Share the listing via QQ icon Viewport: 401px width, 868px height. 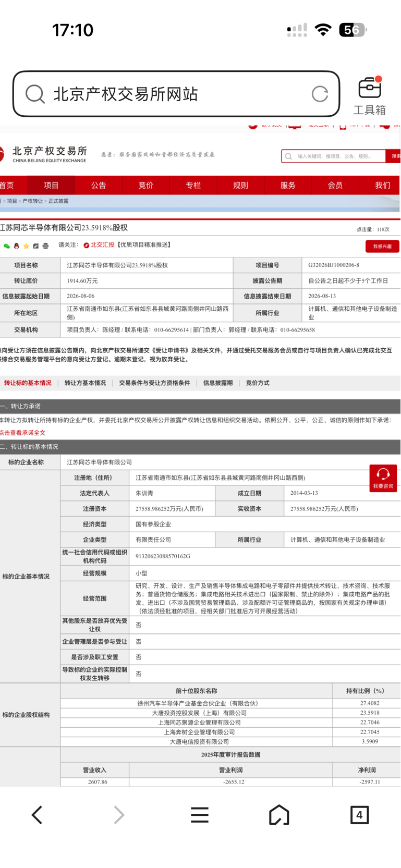(17, 246)
